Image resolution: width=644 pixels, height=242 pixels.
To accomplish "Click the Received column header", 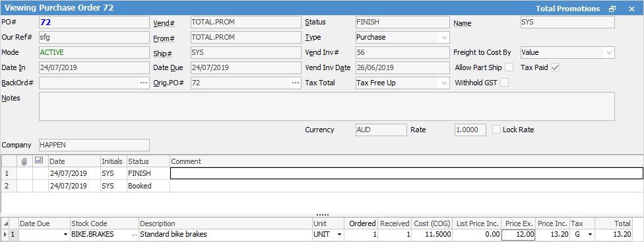I will click(395, 223).
